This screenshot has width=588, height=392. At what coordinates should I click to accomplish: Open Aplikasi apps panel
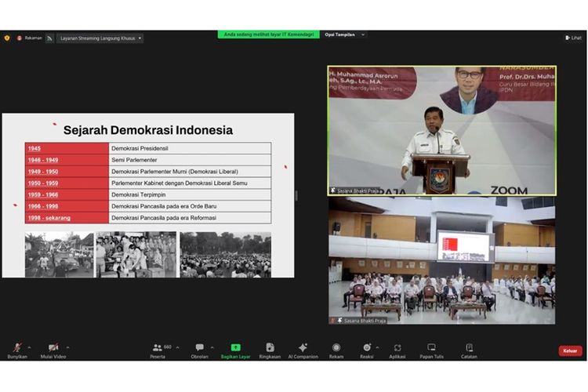397,348
